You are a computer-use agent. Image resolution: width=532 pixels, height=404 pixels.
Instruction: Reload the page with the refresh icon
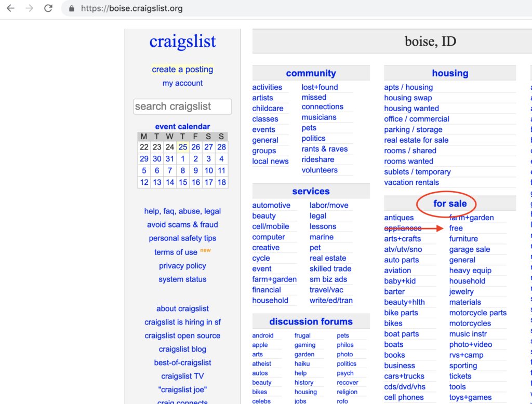[x=48, y=8]
